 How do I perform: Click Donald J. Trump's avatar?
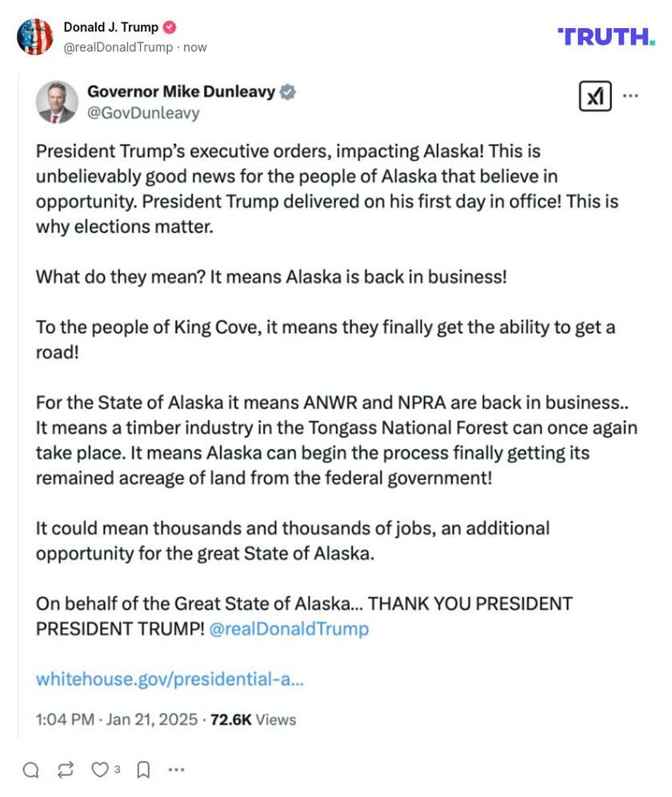(x=34, y=34)
